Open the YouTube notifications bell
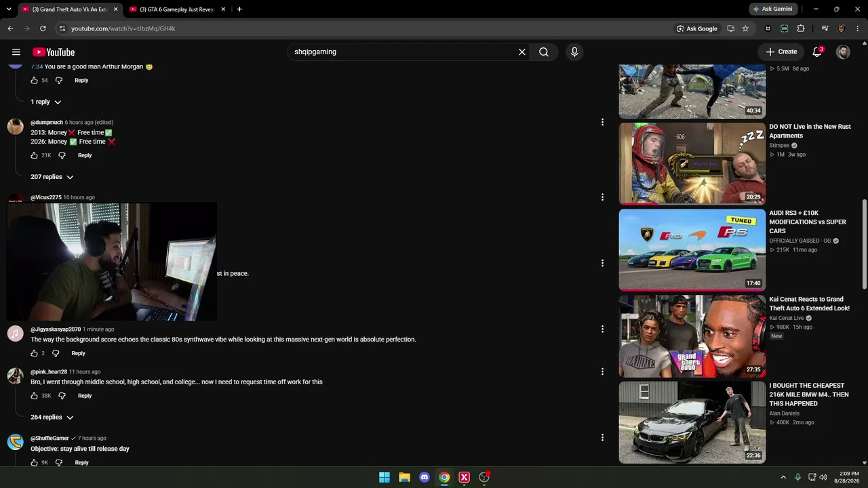The width and height of the screenshot is (868, 488). [818, 52]
